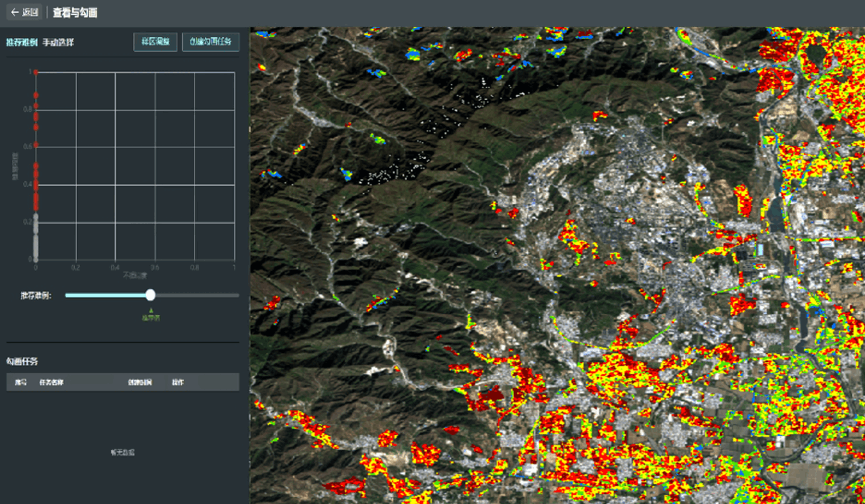Select the topmost red dot on scatter plot
865x504 pixels.
[36, 72]
